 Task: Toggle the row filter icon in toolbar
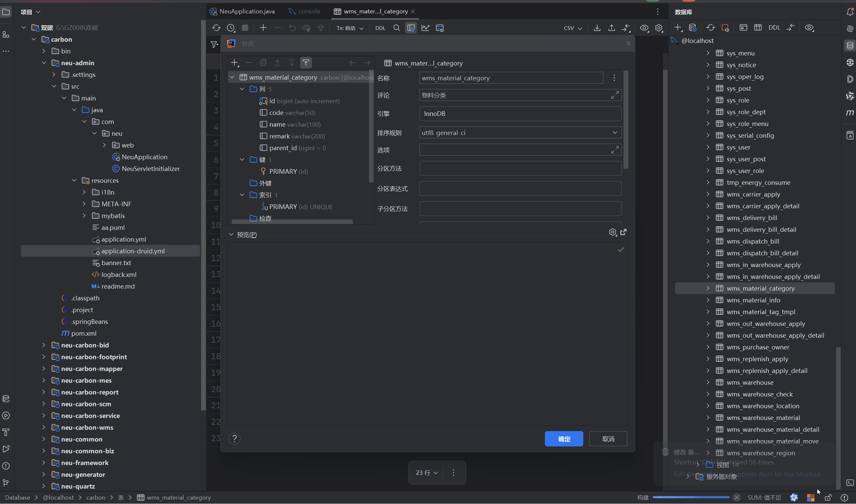(x=411, y=28)
